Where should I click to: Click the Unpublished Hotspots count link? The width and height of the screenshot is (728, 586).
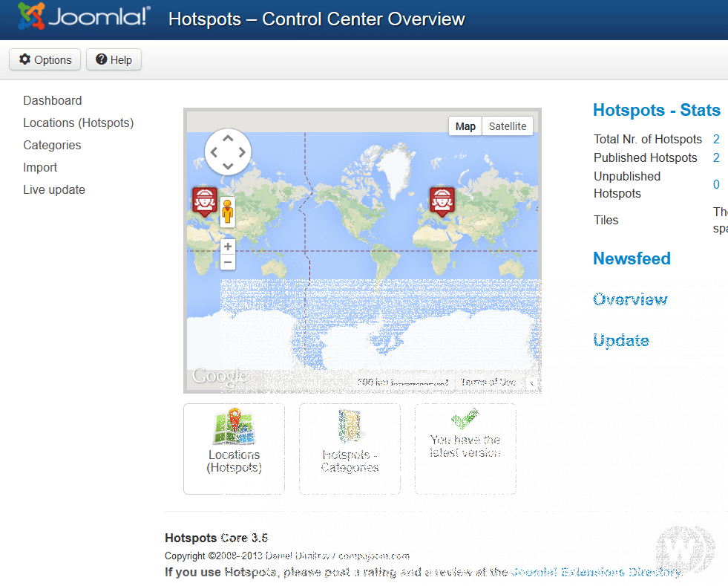pyautogui.click(x=716, y=185)
